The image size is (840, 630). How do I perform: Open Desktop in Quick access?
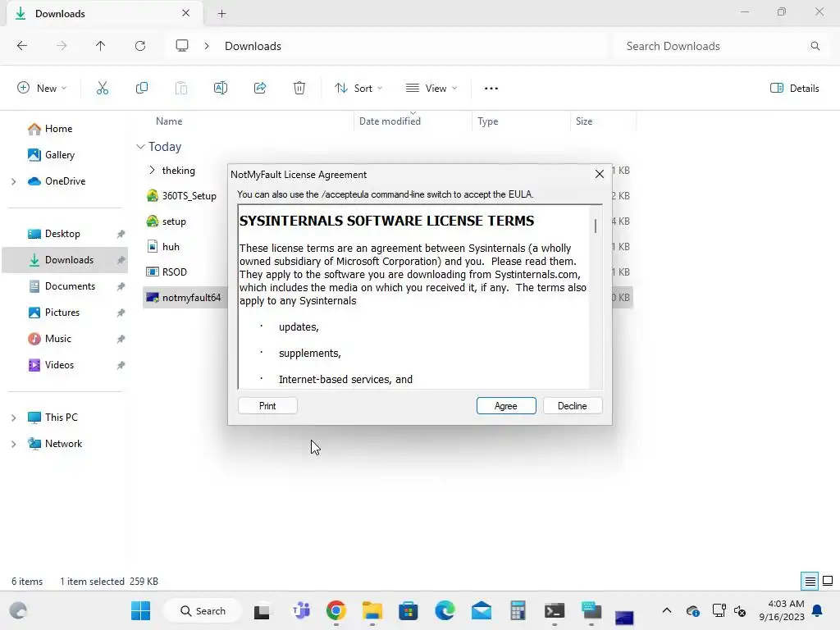point(62,234)
